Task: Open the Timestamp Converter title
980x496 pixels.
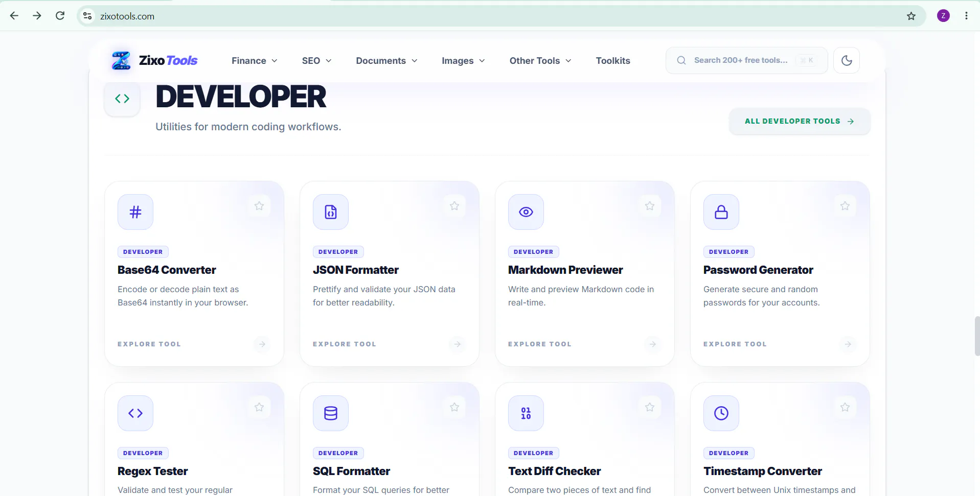Action: tap(763, 471)
